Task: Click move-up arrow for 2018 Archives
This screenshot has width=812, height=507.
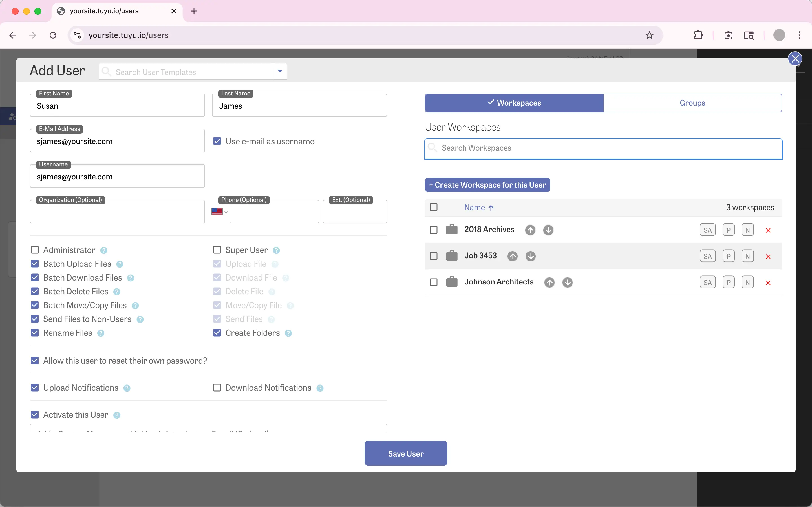Action: tap(530, 230)
